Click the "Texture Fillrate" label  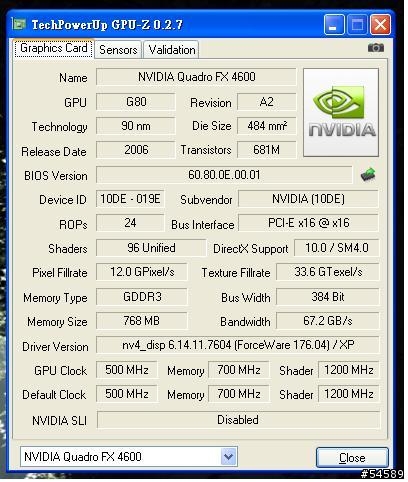click(236, 273)
